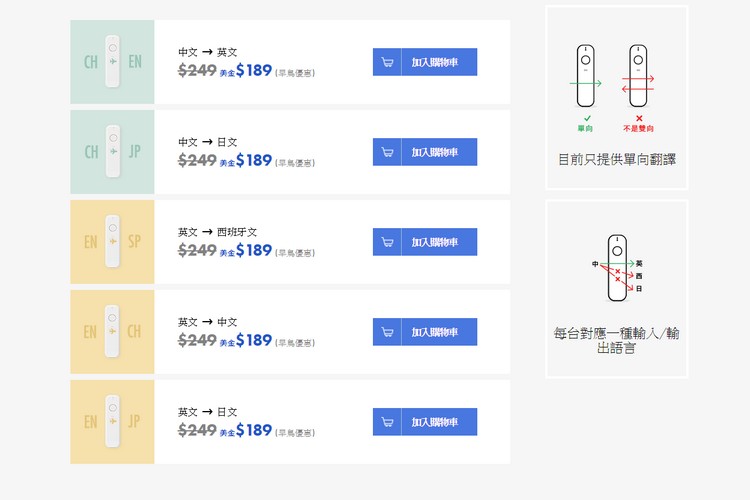Open the CH to EN product thumbnail
The image size is (750, 500).
112,62
